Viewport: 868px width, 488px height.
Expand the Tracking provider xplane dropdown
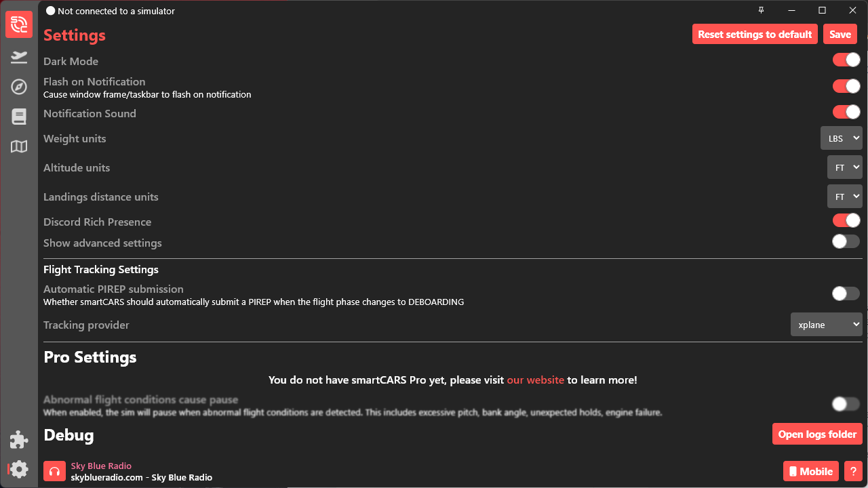point(827,325)
